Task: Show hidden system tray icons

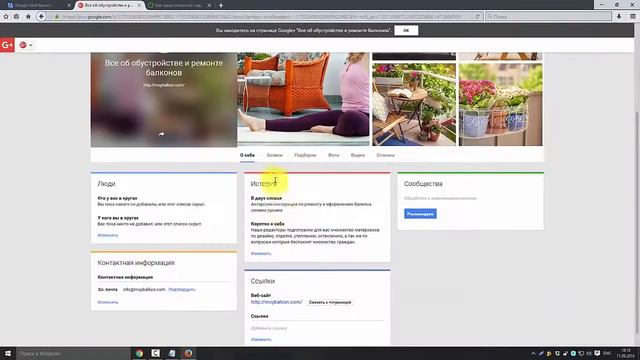Action: point(533,353)
